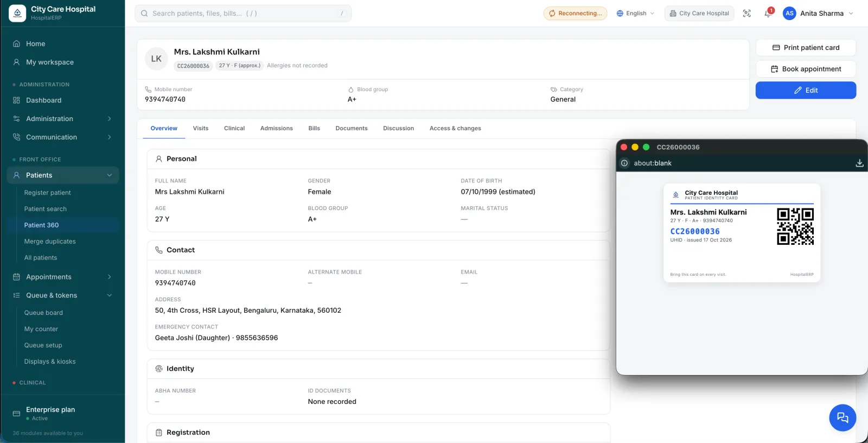Image resolution: width=868 pixels, height=443 pixels.
Task: Open the chat bubble floating button
Action: (x=843, y=417)
